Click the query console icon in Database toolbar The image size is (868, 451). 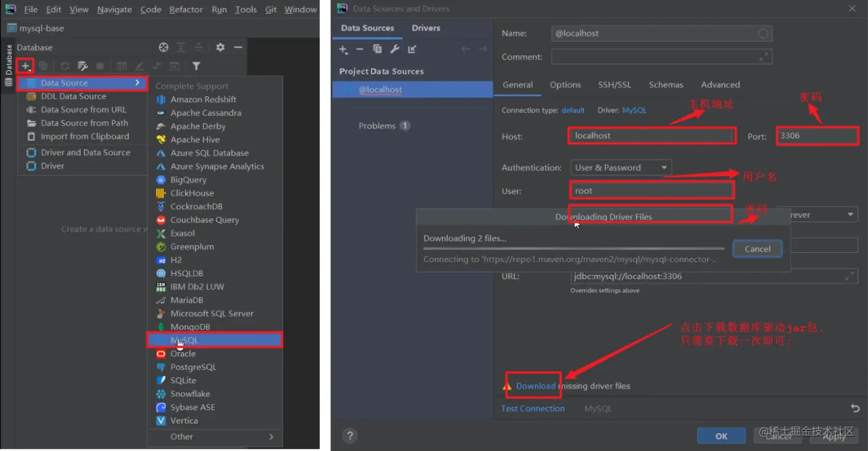tap(174, 66)
